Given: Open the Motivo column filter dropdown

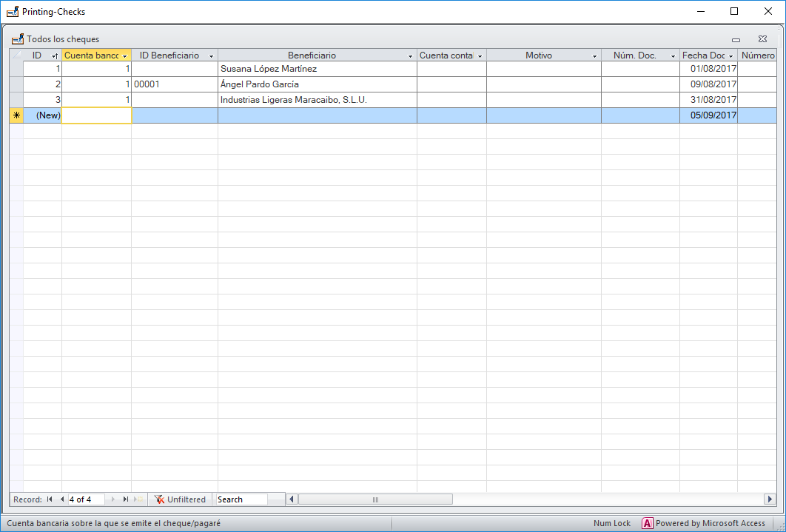Looking at the screenshot, I should point(594,56).
